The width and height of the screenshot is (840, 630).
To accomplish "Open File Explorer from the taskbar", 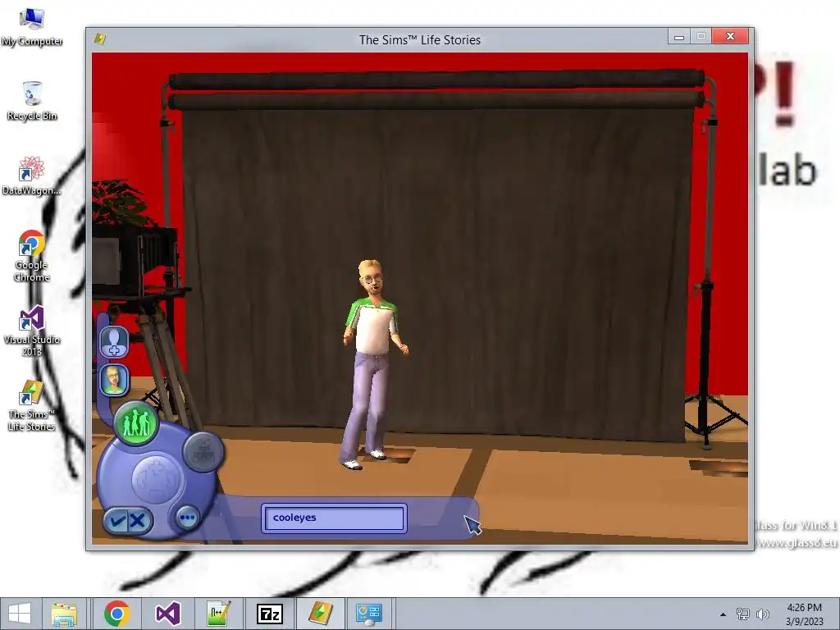I will 64,614.
